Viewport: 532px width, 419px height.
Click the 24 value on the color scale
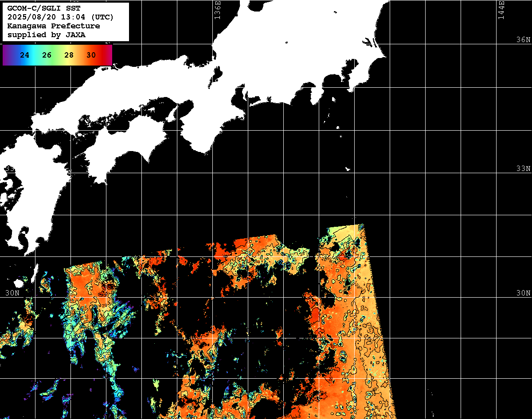[x=25, y=55]
